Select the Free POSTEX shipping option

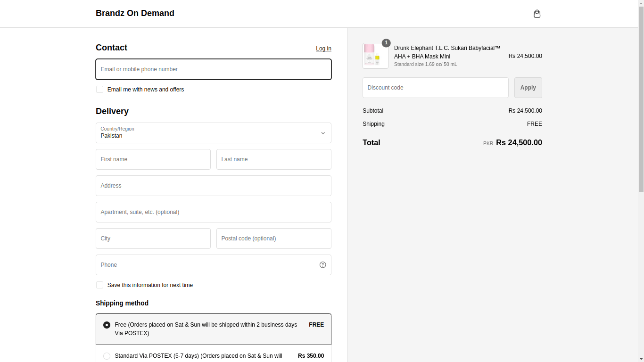[x=107, y=325]
